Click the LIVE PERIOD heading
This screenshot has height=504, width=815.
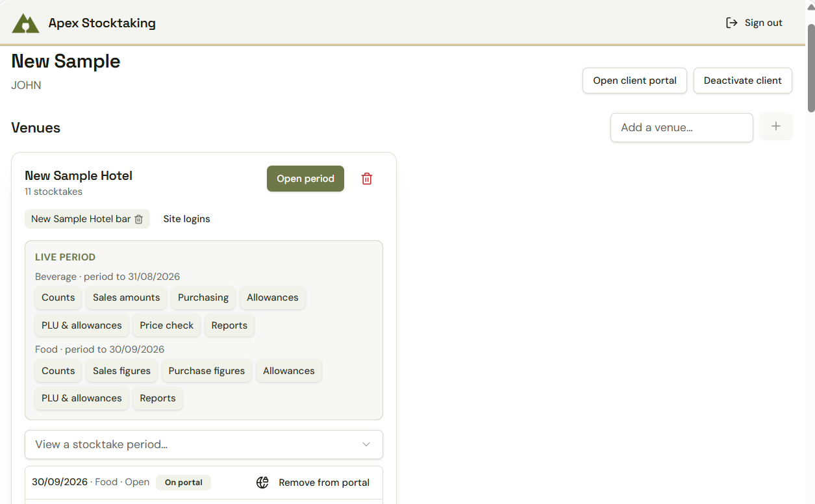pyautogui.click(x=65, y=257)
